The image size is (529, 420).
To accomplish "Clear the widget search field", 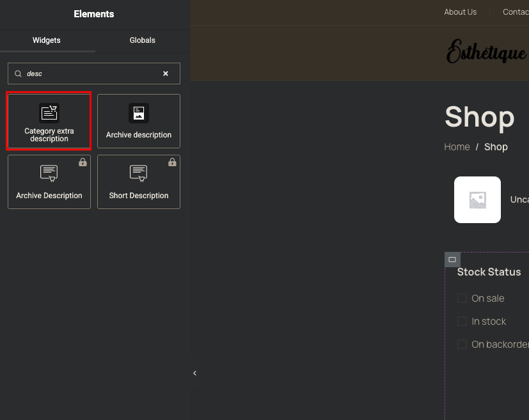I will coord(166,74).
